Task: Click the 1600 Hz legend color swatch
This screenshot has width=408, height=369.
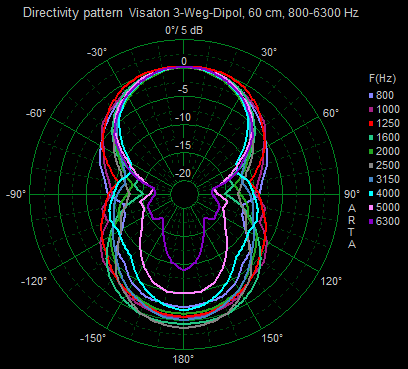Action: (371, 138)
